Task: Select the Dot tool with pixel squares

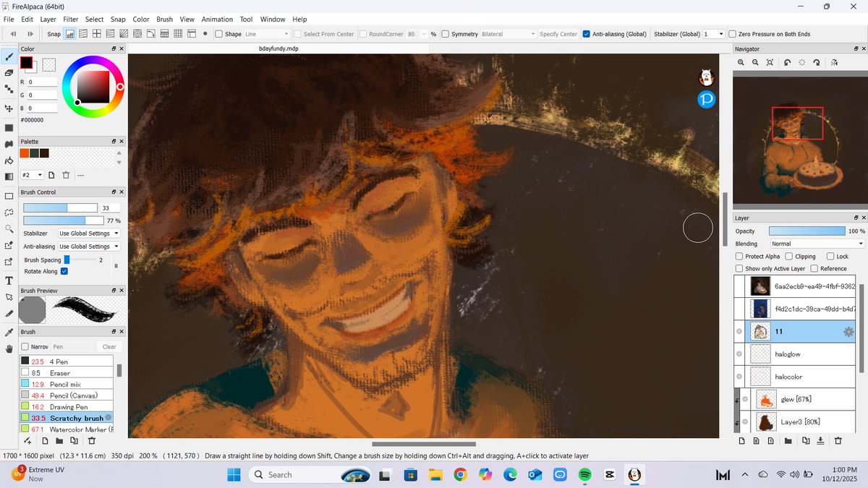Action: [x=9, y=90]
